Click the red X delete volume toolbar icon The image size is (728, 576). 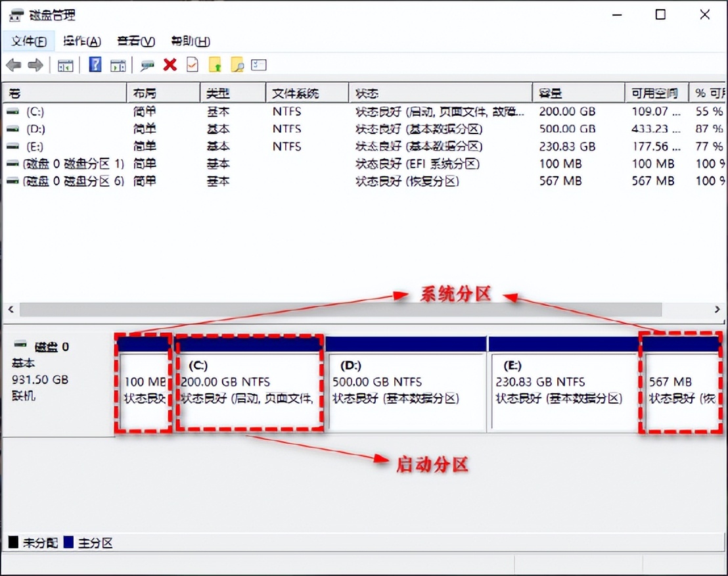(x=168, y=64)
